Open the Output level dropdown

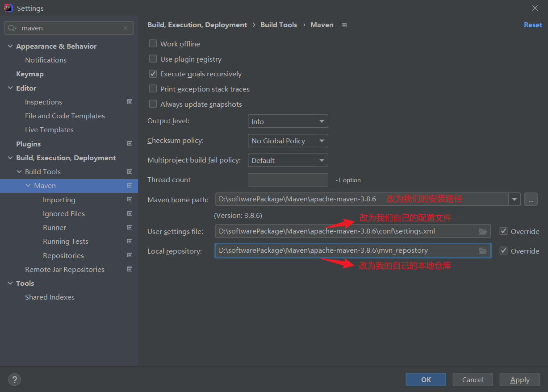pos(288,121)
